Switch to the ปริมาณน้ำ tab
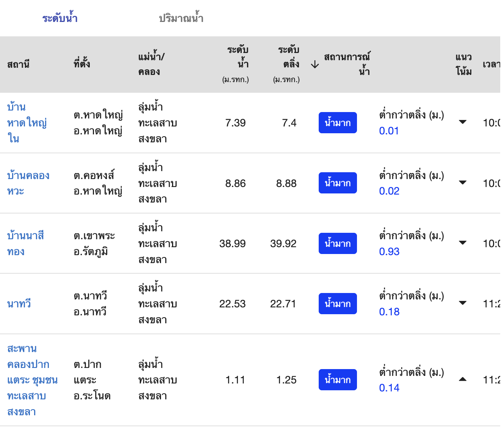The width and height of the screenshot is (504, 427). 181,18
